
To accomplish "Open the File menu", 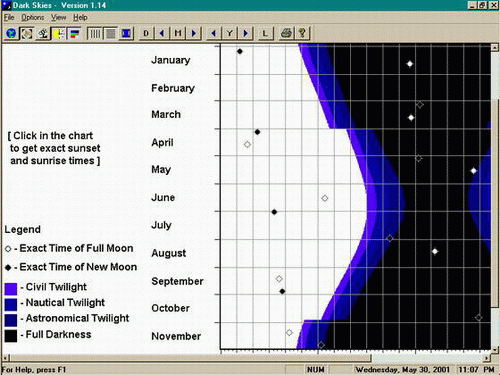I will [x=9, y=17].
